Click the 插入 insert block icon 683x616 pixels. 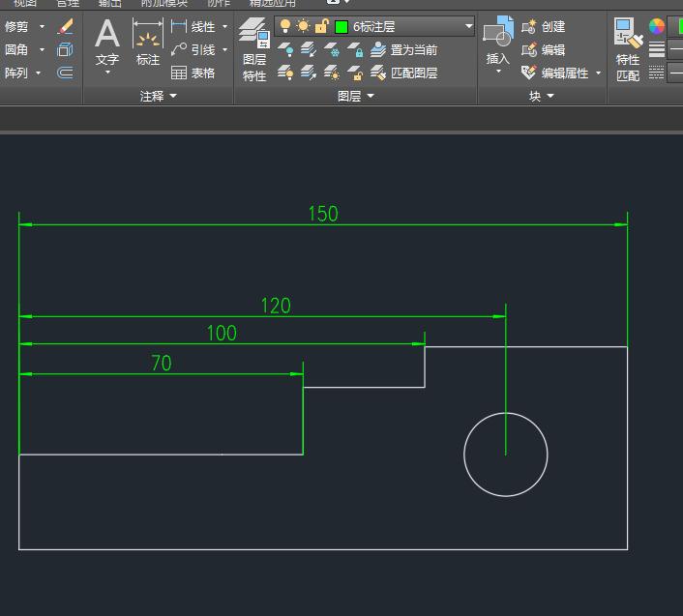click(x=498, y=31)
